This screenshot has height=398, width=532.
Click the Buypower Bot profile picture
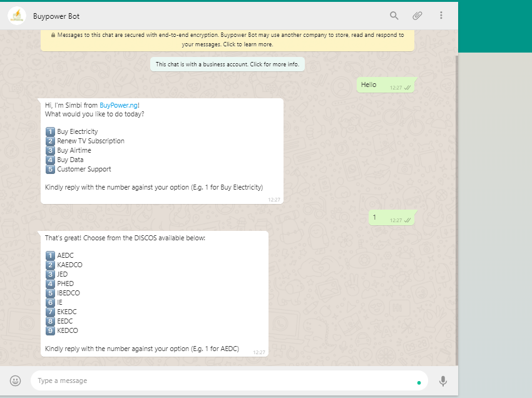tap(17, 16)
